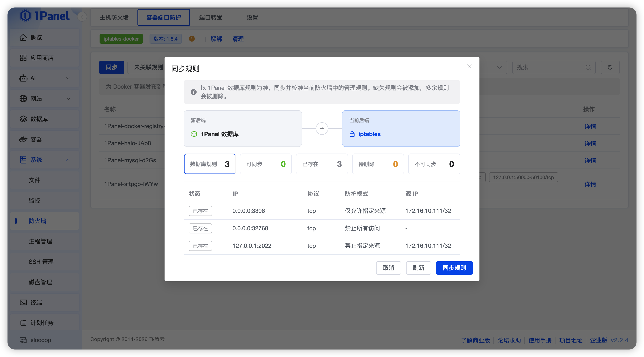644x357 pixels.
Task: Click the 取消 button
Action: pyautogui.click(x=388, y=268)
